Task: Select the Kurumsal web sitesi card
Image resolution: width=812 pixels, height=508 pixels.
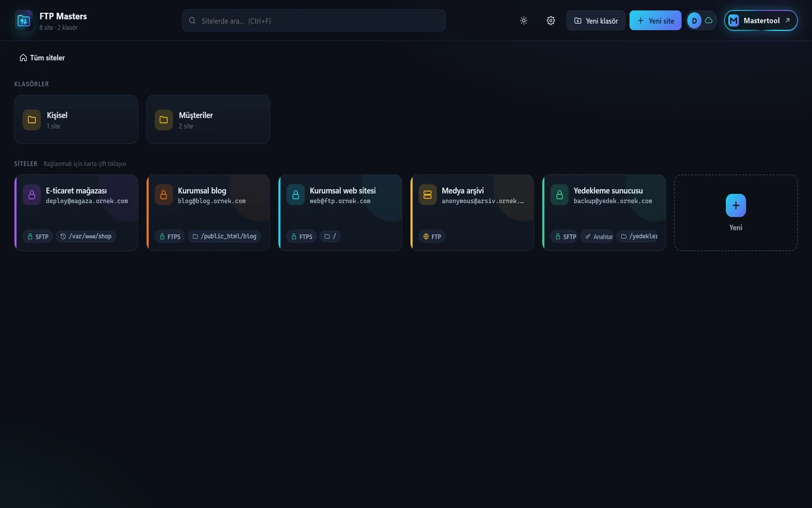Action: point(340,213)
